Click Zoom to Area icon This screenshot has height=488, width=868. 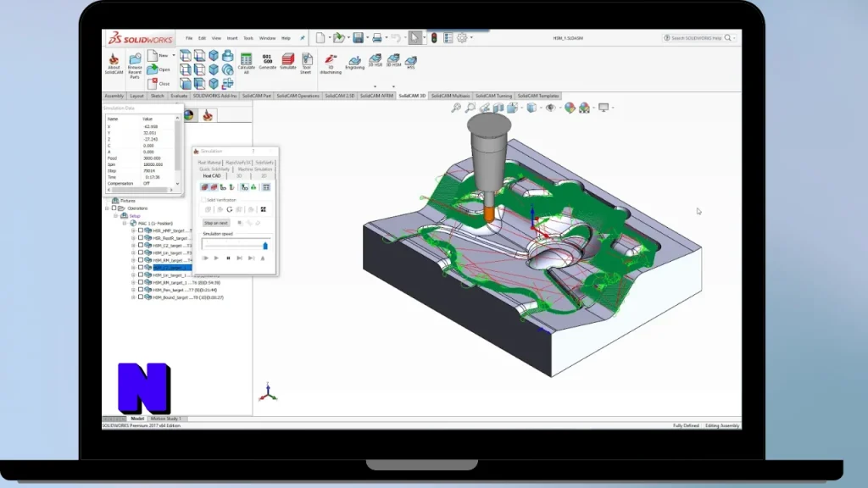470,108
